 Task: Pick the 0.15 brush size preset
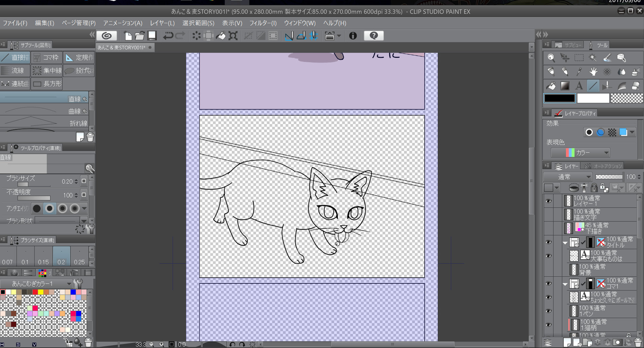click(x=44, y=256)
